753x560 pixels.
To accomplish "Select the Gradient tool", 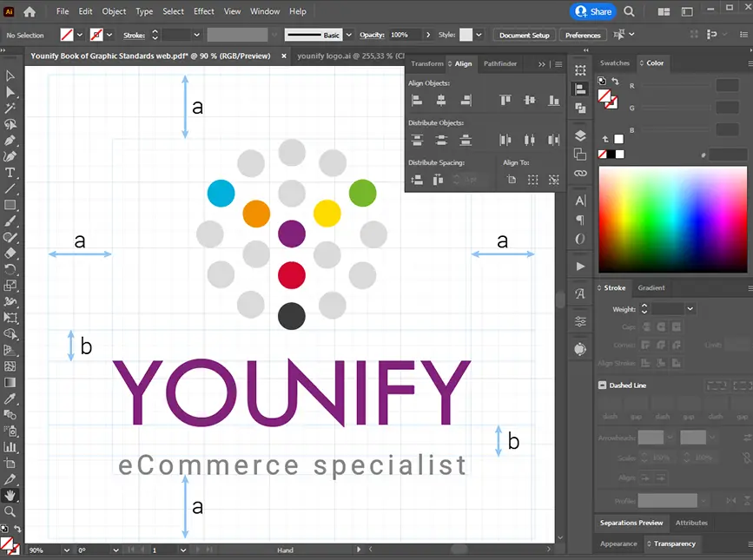I will click(10, 383).
